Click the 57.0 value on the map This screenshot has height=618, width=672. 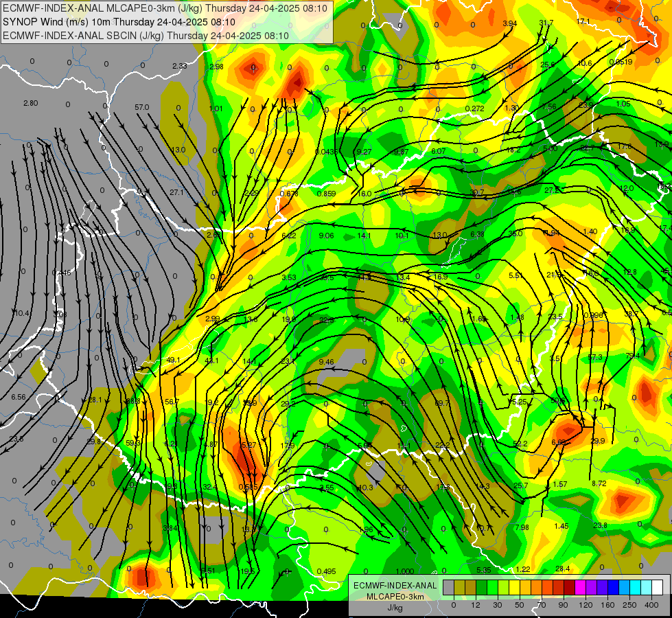coord(142,107)
